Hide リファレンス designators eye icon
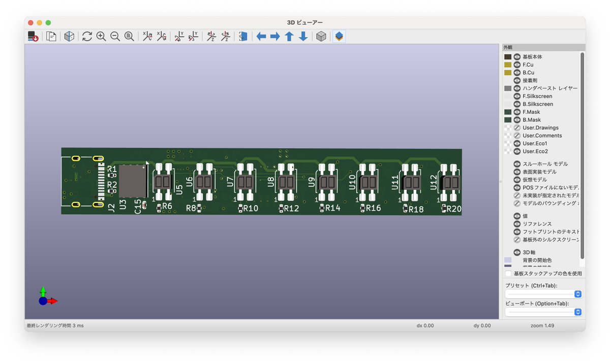The width and height of the screenshot is (610, 364). point(517,224)
